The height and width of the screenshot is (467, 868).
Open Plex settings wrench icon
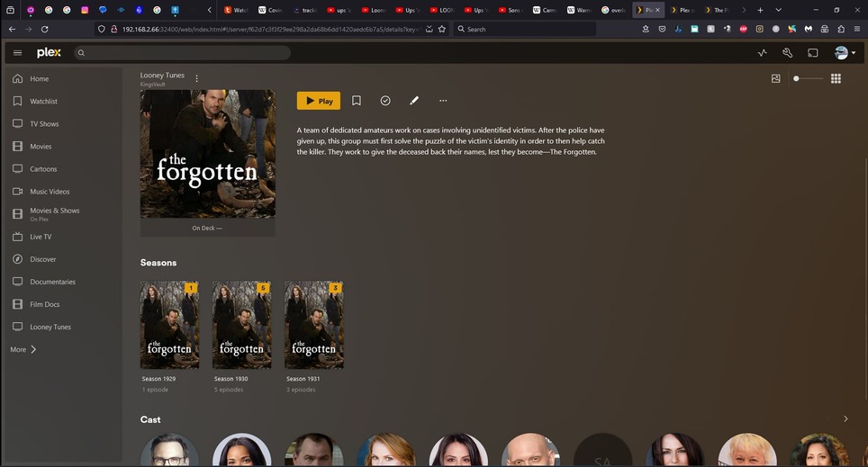coord(787,52)
